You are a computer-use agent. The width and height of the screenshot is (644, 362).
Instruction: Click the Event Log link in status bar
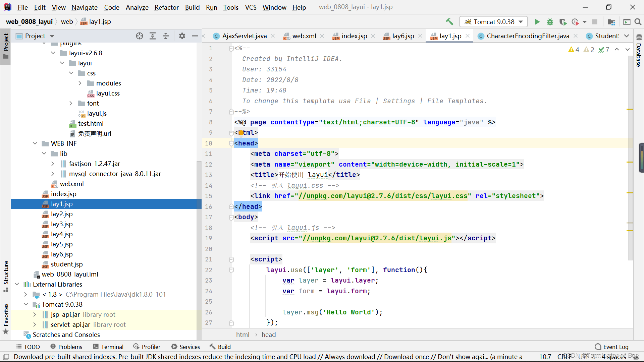coord(616,347)
